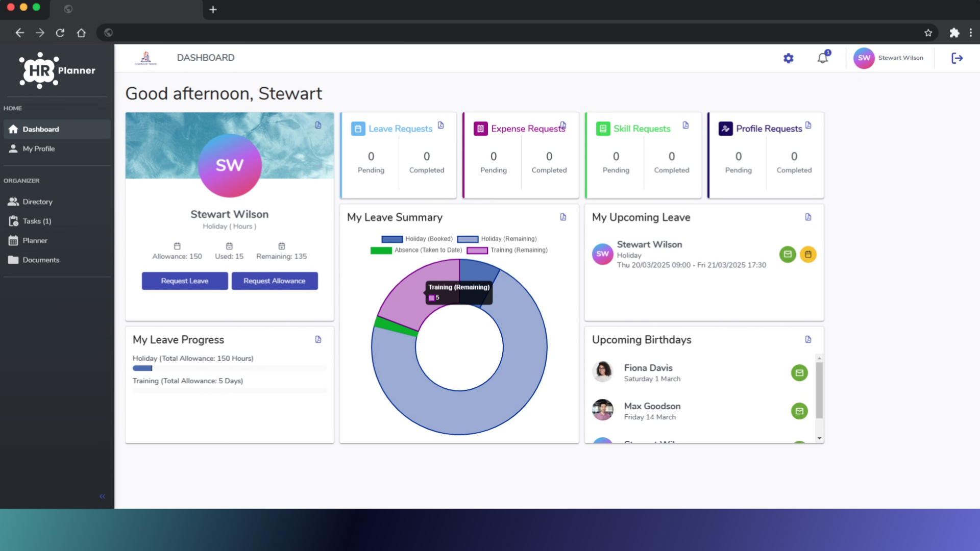The width and height of the screenshot is (980, 551).
Task: Collapse the sidebar with double chevron
Action: [x=102, y=496]
